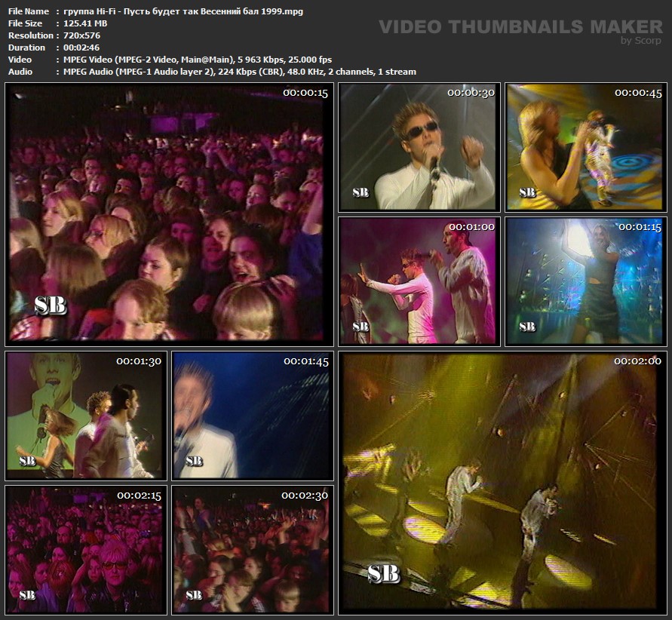Select the thumbnail marked 00:01:30
This screenshot has width=672, height=620.
(84, 415)
